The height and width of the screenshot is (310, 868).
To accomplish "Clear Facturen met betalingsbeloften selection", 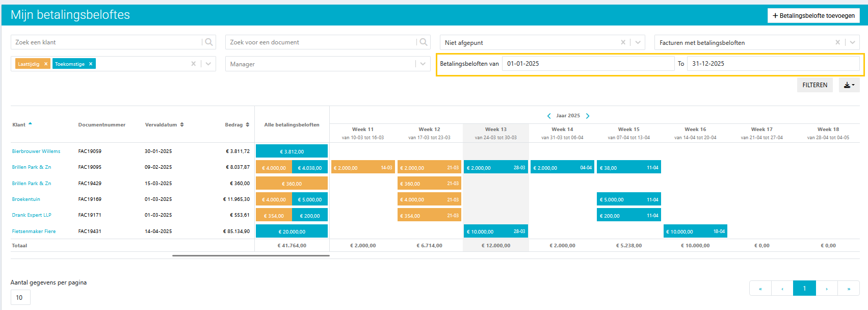I will click(837, 42).
